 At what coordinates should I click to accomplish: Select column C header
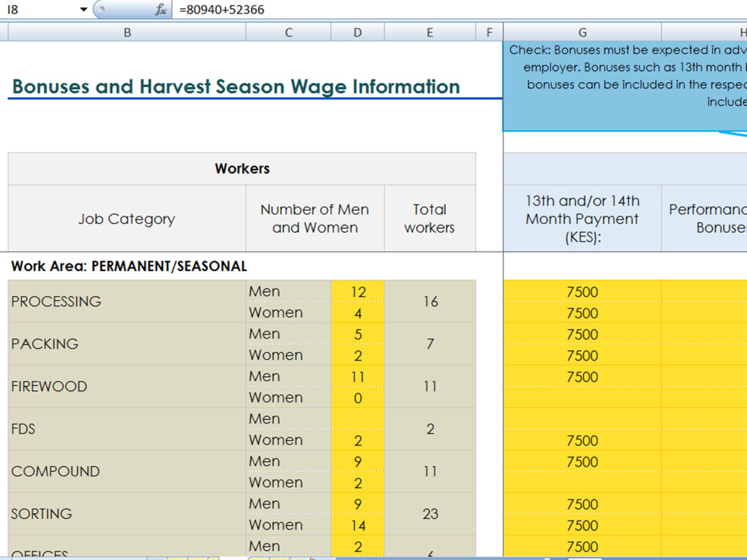click(288, 32)
